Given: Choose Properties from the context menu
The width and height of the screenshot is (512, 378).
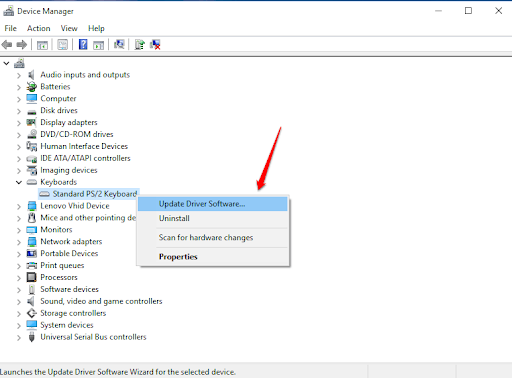Looking at the screenshot, I should tap(213, 257).
